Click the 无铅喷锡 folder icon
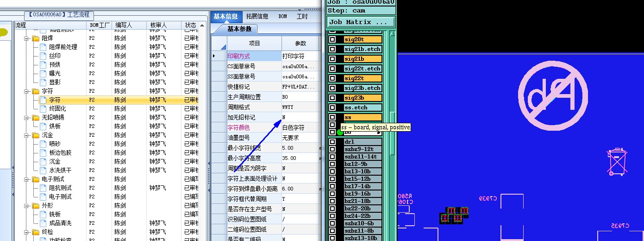644x241 pixels. pos(36,118)
